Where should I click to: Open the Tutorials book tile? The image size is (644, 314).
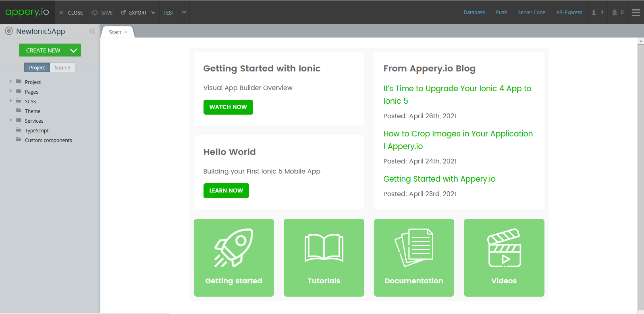tap(324, 257)
